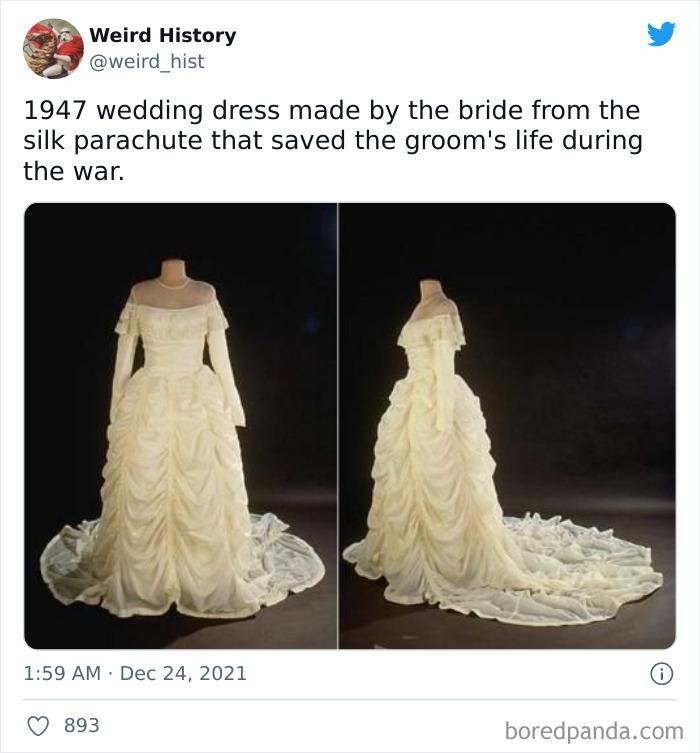Click the Twitter bird logo
The image size is (700, 753).
(x=661, y=34)
